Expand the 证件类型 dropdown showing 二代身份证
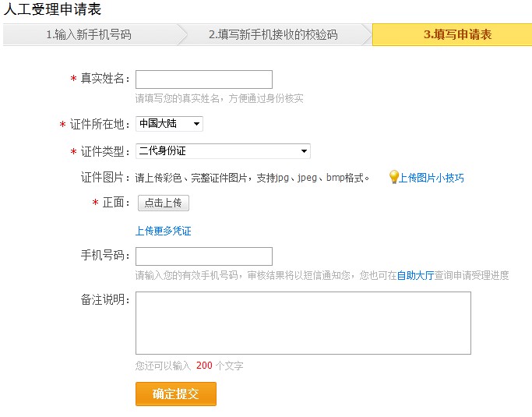The width and height of the screenshot is (532, 417). click(x=223, y=151)
